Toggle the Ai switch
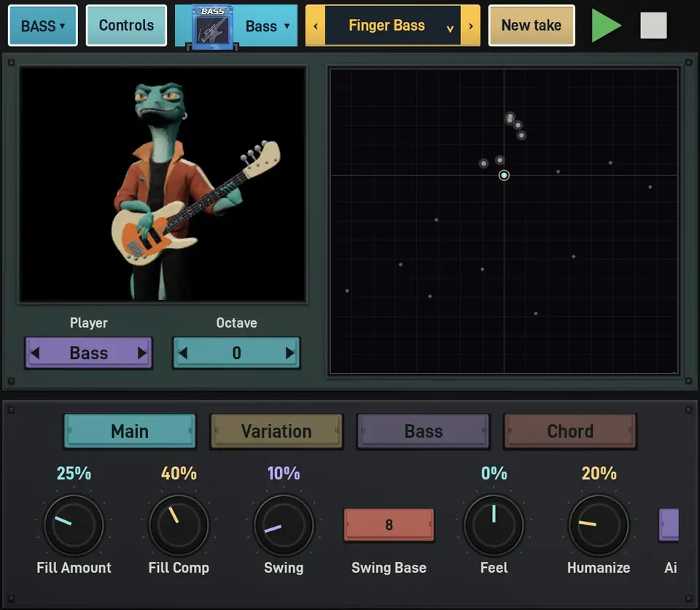This screenshot has height=610, width=700. click(669, 525)
